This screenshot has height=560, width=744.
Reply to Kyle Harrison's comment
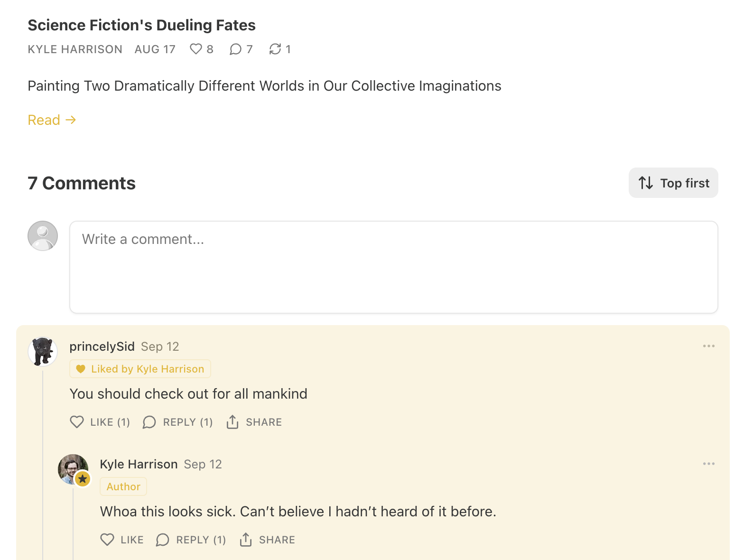click(x=191, y=540)
